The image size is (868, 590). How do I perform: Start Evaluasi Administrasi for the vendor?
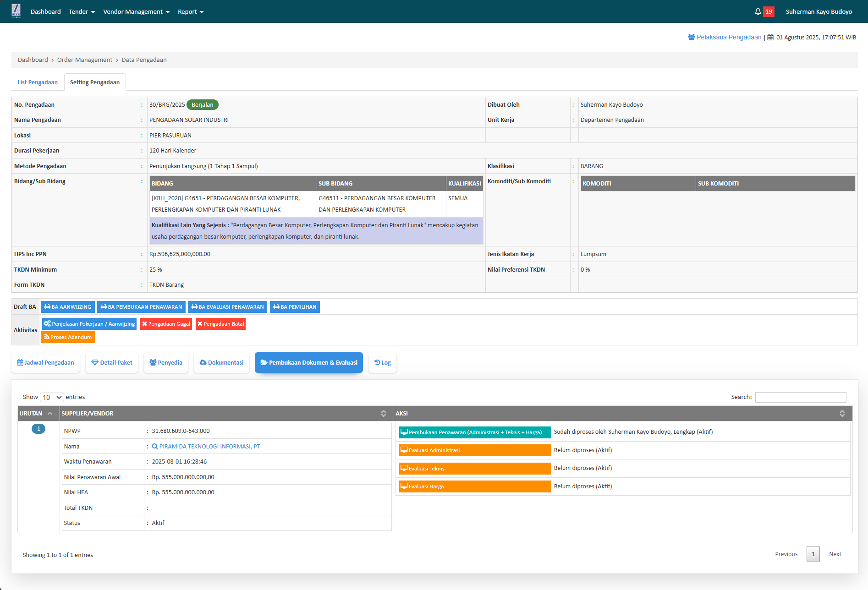(x=475, y=450)
